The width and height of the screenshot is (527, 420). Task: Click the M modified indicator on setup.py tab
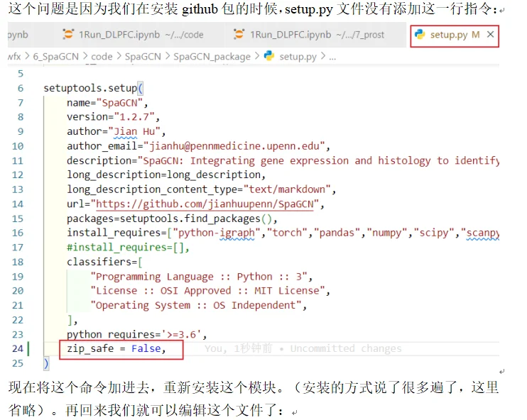coord(476,35)
